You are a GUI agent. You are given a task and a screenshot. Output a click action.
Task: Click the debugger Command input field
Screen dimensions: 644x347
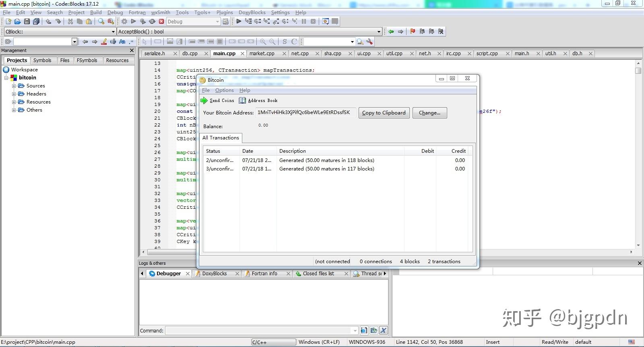click(261, 330)
